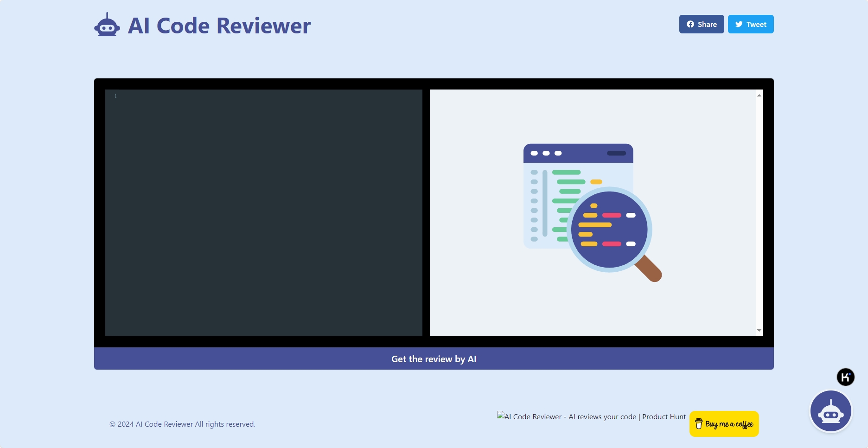Click the Facebook icon in Share button
Image resolution: width=868 pixels, height=448 pixels.
tap(690, 24)
